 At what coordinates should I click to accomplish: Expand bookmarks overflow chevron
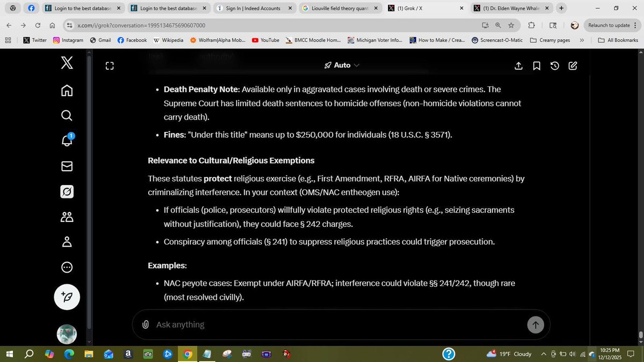pos(582,40)
